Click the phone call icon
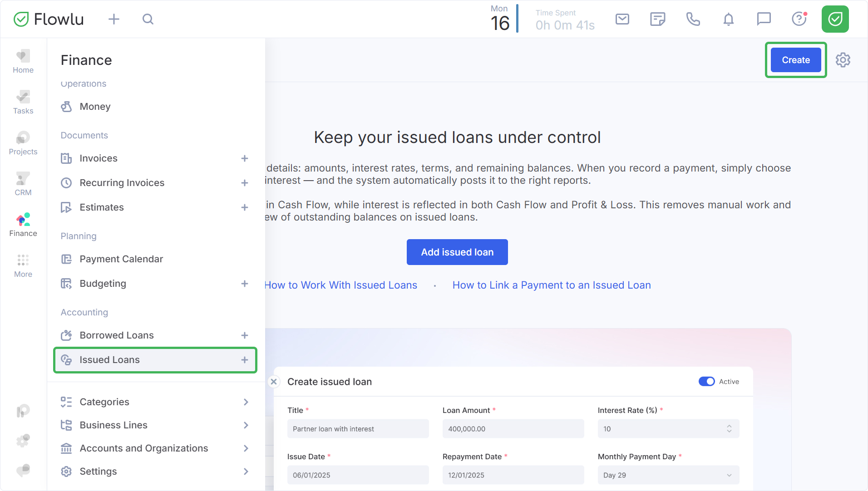 tap(693, 19)
